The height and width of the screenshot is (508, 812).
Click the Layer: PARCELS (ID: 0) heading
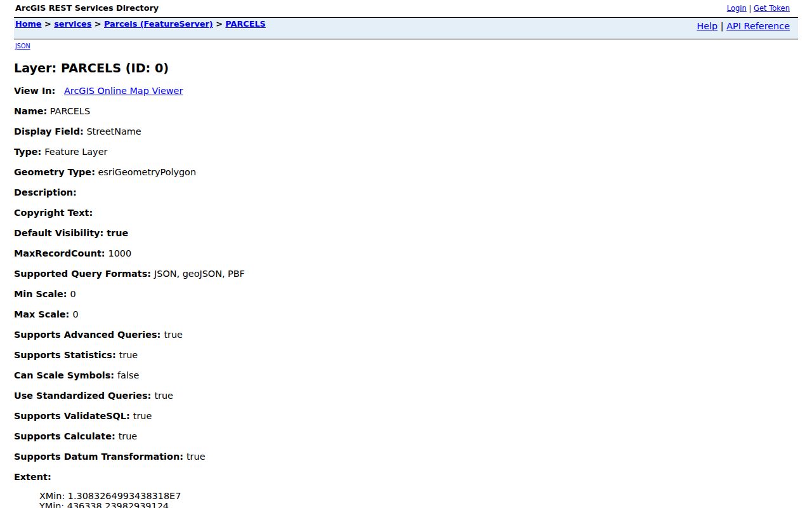(x=91, y=68)
